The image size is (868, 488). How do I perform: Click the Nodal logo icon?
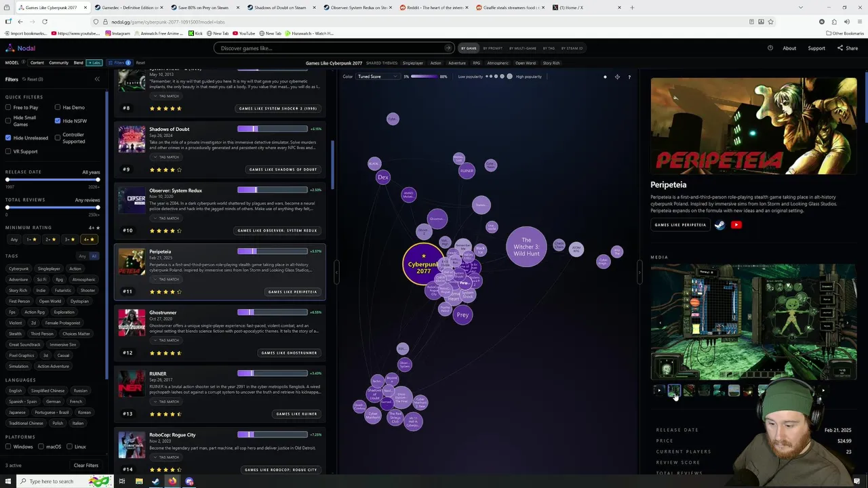pyautogui.click(x=9, y=48)
